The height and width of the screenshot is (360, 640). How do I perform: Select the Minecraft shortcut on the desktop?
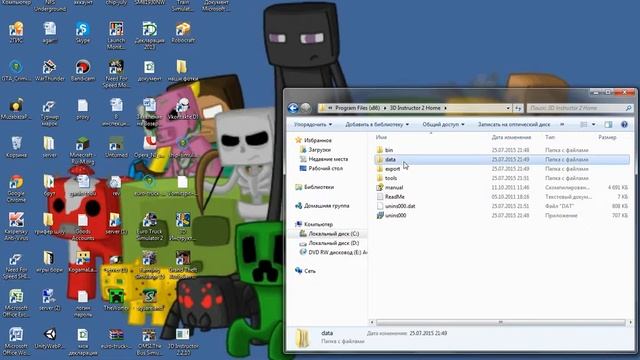point(82,150)
